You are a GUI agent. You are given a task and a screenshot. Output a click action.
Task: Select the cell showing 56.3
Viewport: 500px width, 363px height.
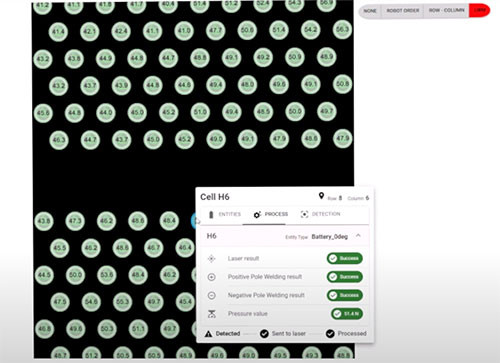click(x=342, y=29)
